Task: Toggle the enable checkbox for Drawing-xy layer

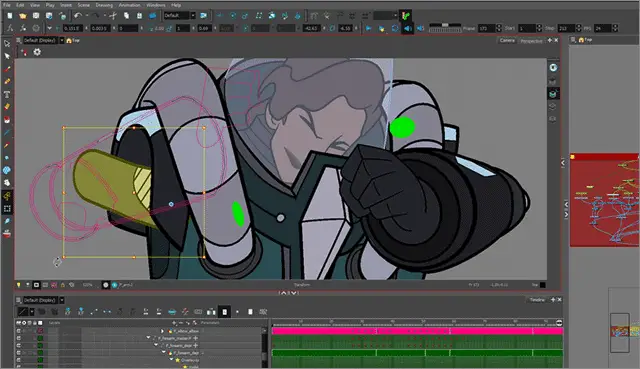Action: 18,360
